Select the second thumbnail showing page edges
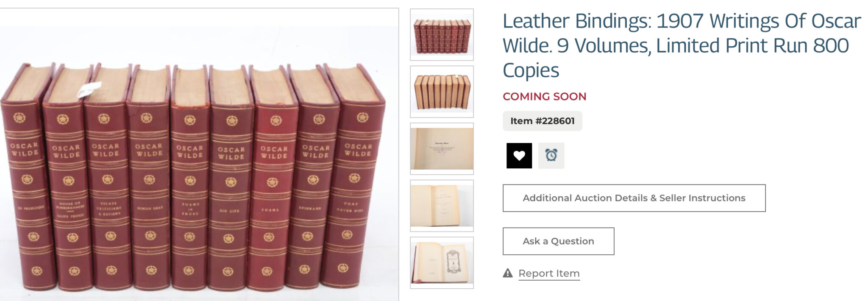 (442, 92)
